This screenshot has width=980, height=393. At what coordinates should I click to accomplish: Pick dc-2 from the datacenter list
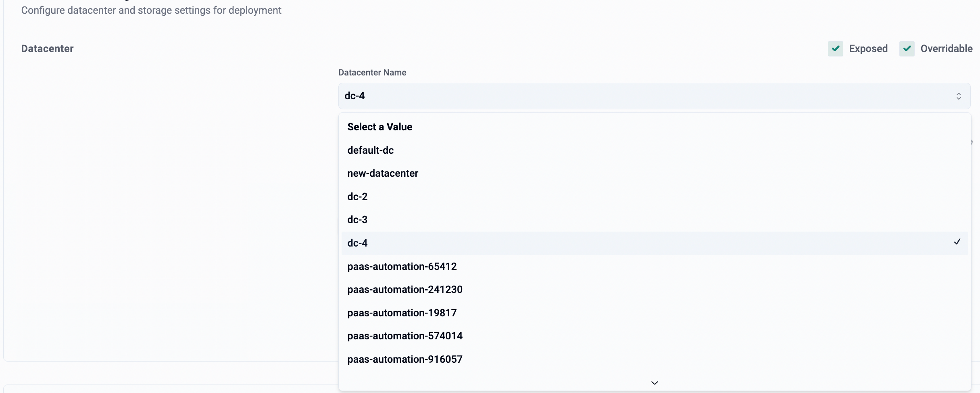click(x=357, y=196)
